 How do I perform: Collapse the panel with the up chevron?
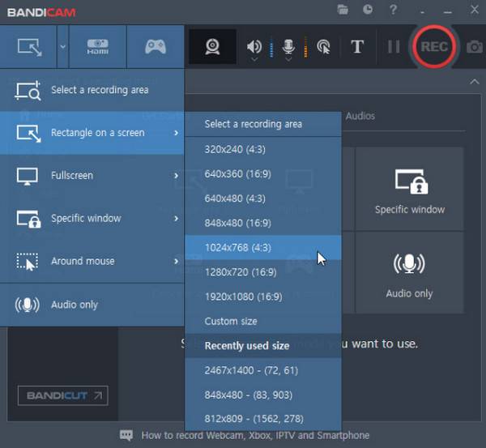pos(474,82)
